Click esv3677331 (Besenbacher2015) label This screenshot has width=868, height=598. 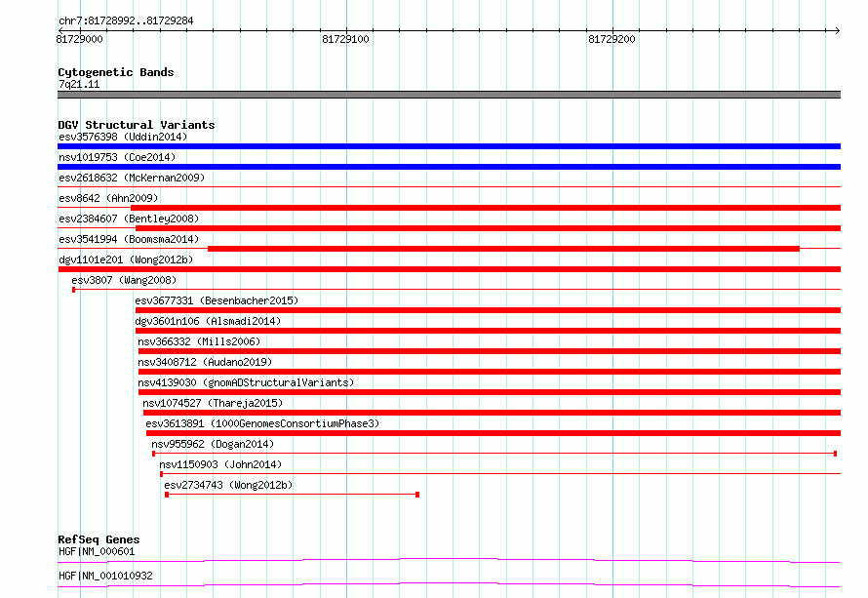point(217,300)
